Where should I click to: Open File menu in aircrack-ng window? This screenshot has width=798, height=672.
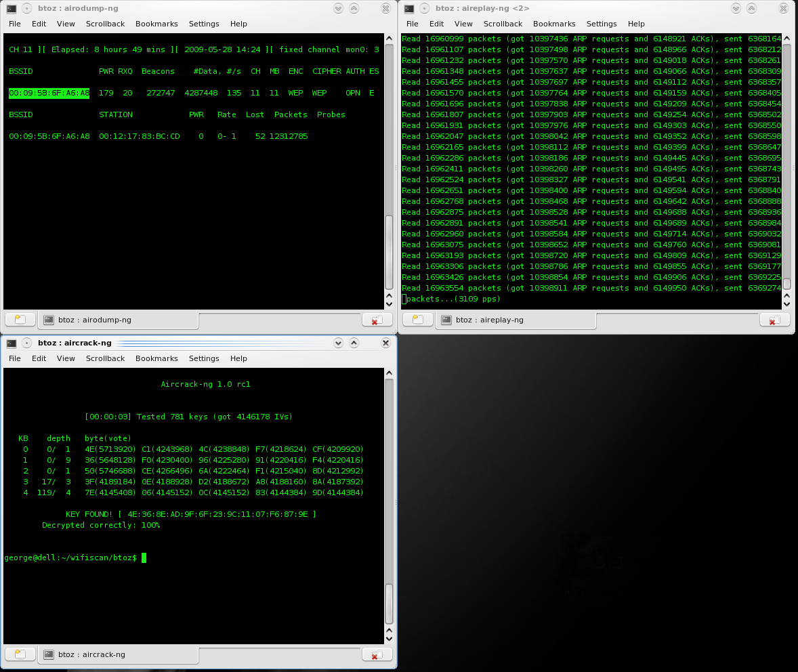coord(15,358)
